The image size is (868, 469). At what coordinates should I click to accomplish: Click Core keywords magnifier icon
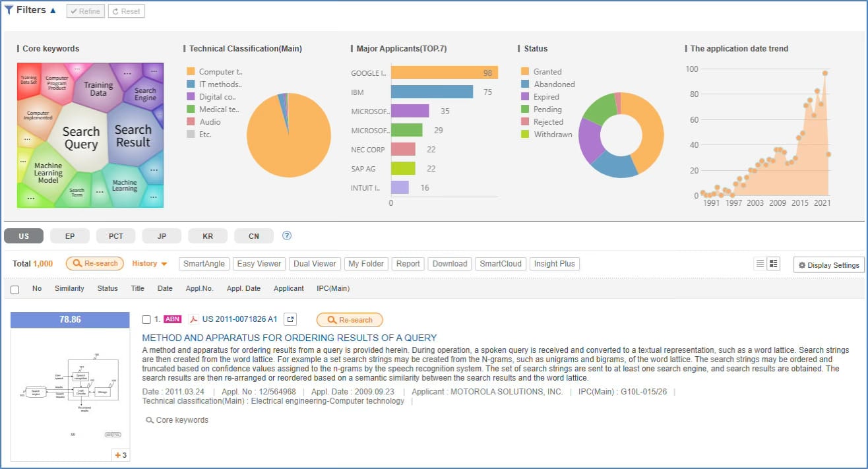150,420
